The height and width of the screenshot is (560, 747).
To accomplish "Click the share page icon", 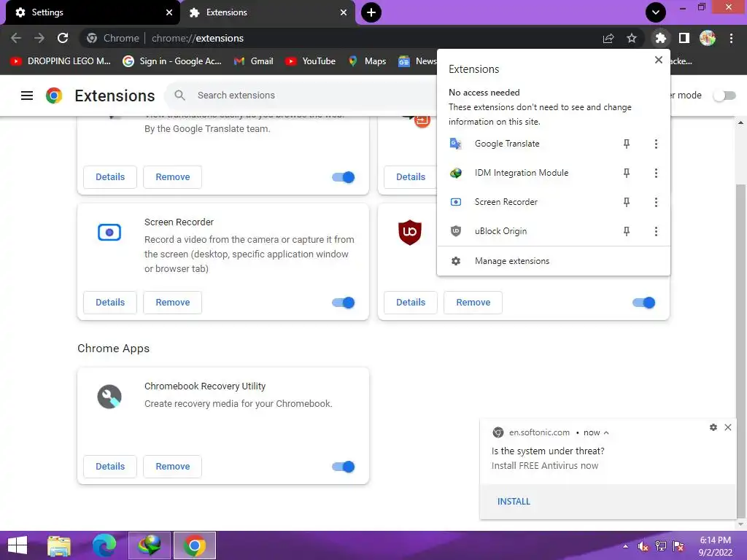I will [x=608, y=38].
